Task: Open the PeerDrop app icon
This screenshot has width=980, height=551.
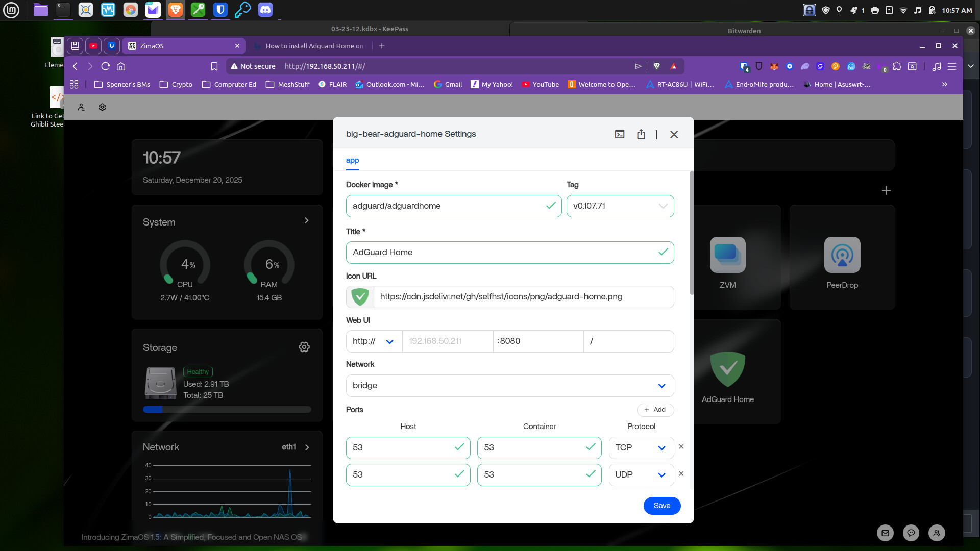Action: click(842, 255)
